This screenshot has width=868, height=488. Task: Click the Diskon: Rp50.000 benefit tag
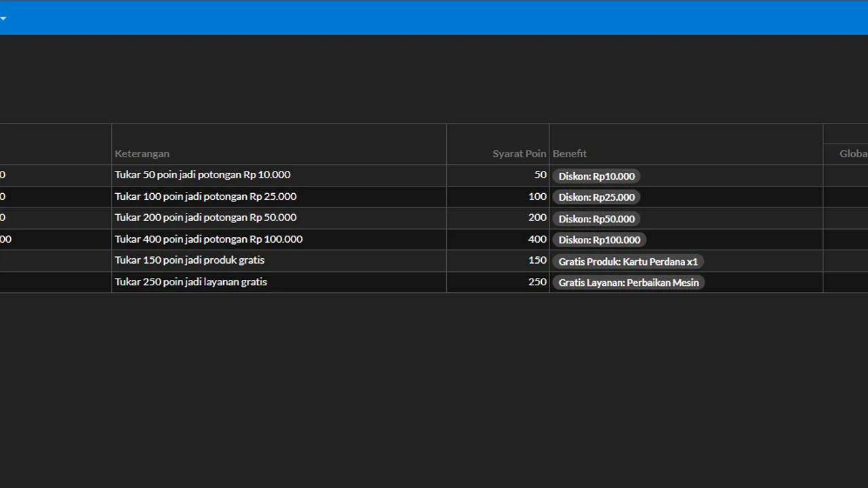point(597,219)
